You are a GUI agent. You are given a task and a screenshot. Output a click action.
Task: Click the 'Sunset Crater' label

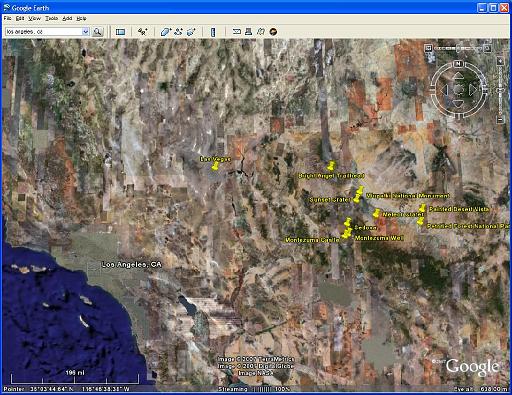tap(330, 200)
